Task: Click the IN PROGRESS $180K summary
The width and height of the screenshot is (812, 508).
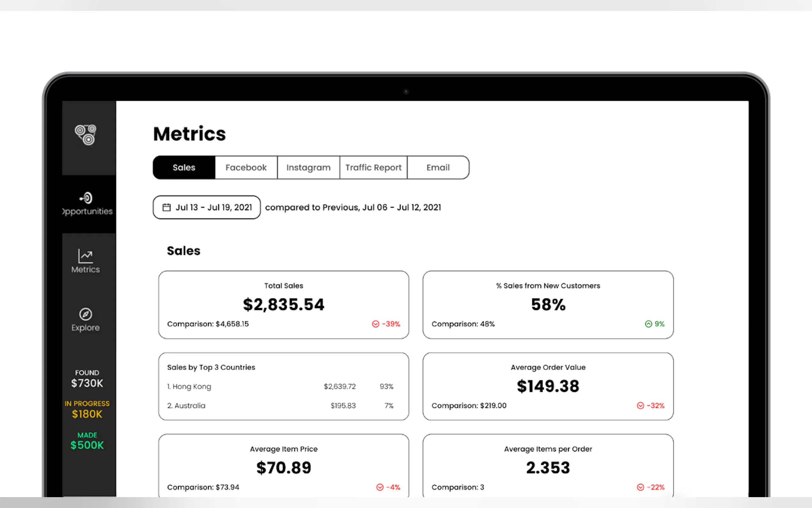Action: [87, 409]
